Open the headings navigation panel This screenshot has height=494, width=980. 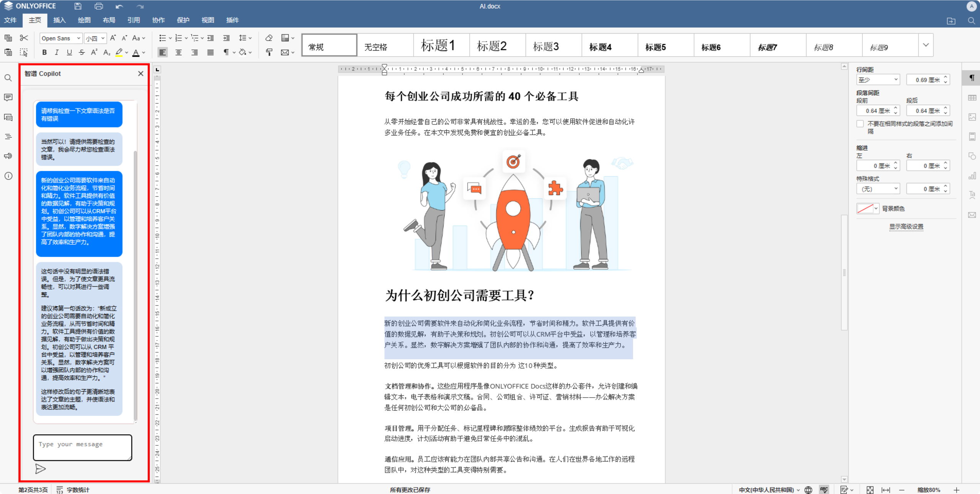pos(8,137)
